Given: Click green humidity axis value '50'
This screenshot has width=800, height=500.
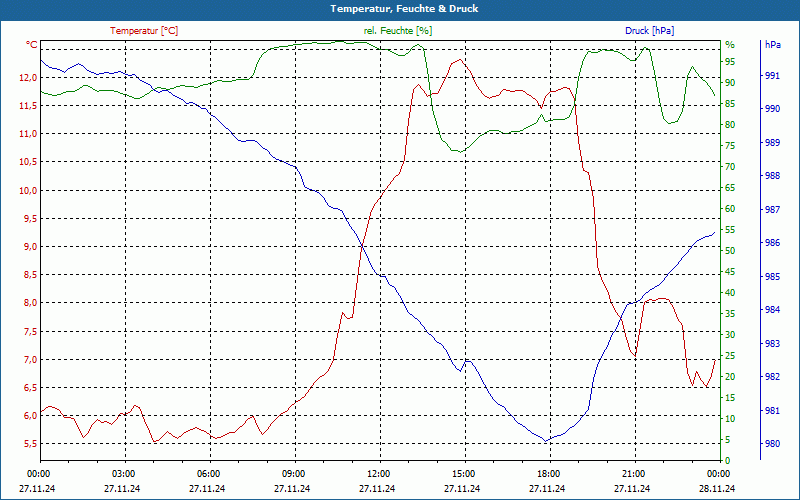Looking at the screenshot, I should [730, 251].
